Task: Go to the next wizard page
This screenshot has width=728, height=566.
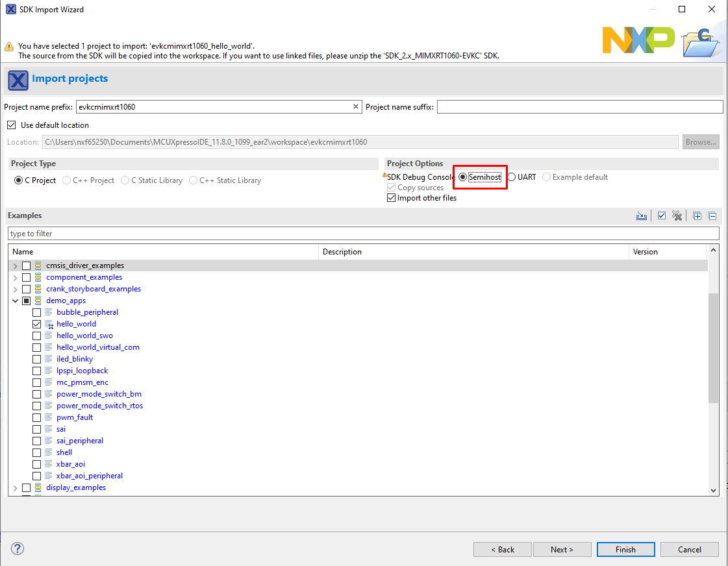Action: (561, 549)
